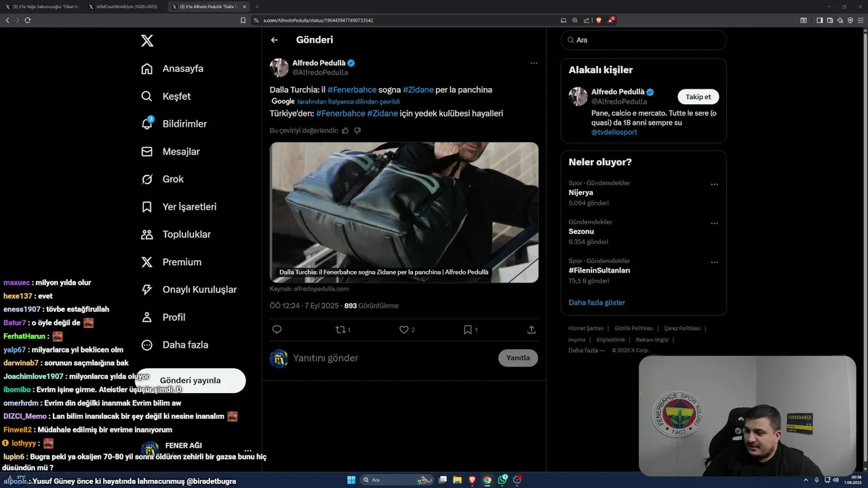This screenshot has height=488, width=868.
Task: Open File Explorer from the taskbar
Action: (x=457, y=480)
